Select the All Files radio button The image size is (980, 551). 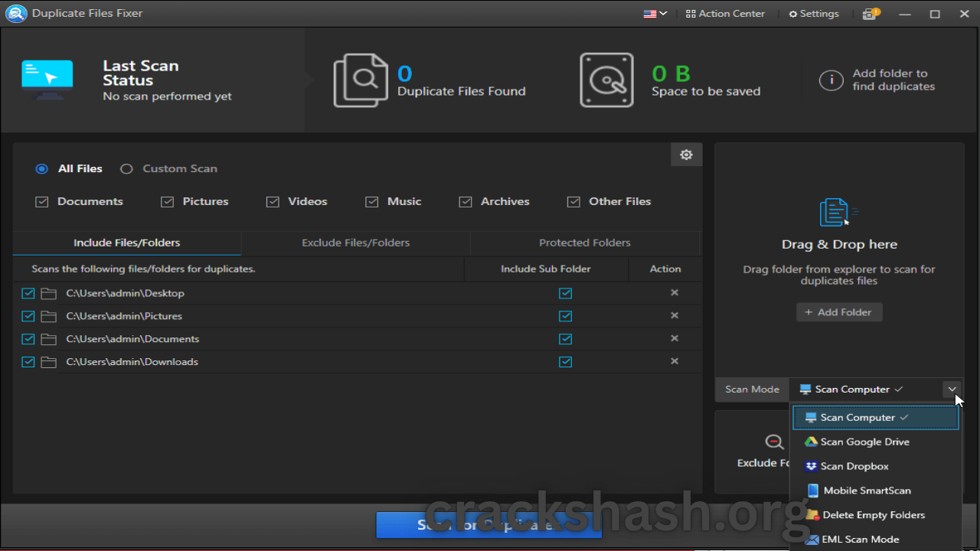[42, 168]
